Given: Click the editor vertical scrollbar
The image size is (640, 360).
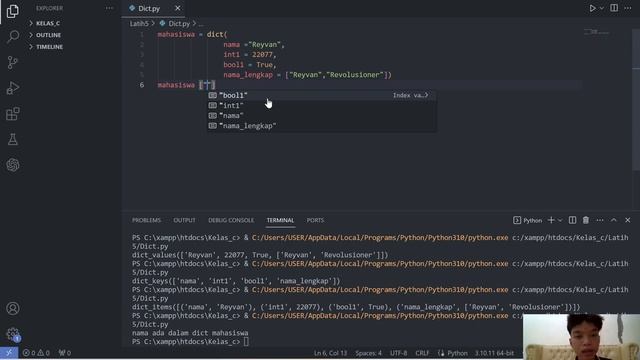Looking at the screenshot, I should (x=636, y=100).
